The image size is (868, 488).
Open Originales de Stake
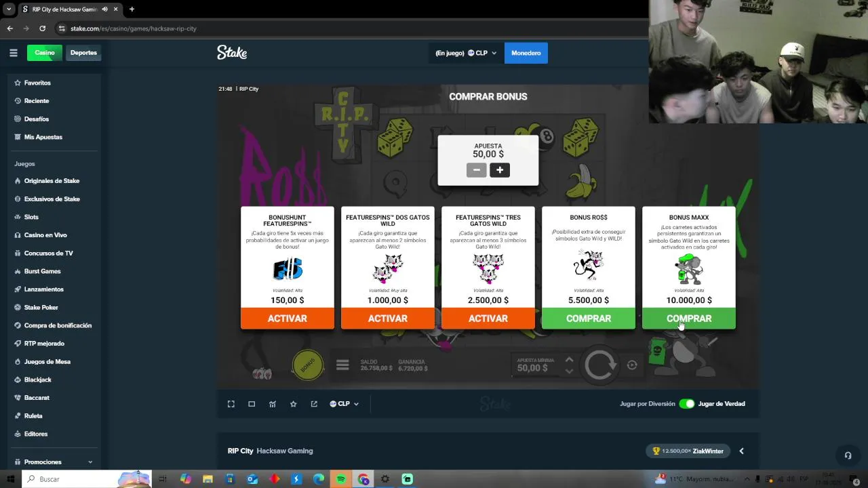pos(50,181)
